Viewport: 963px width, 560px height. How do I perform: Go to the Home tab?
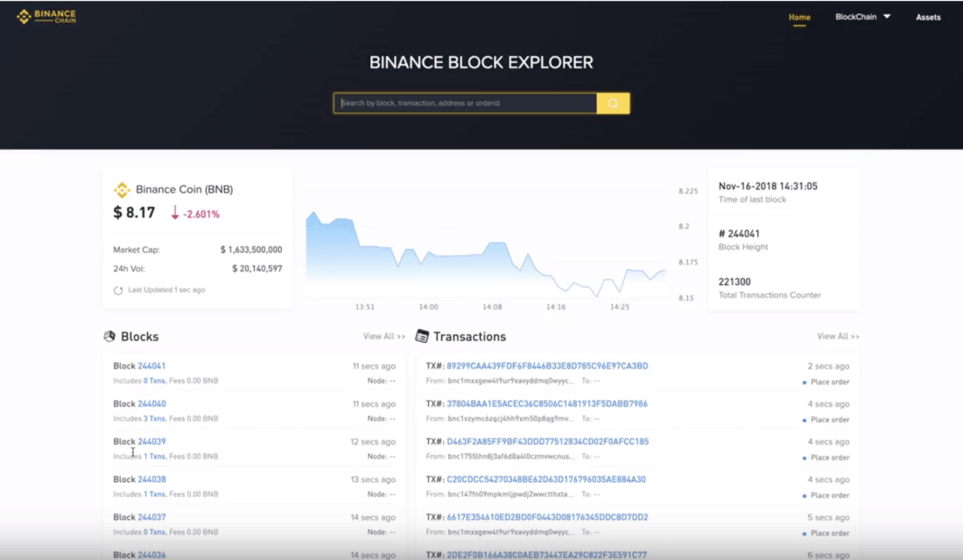[x=799, y=17]
